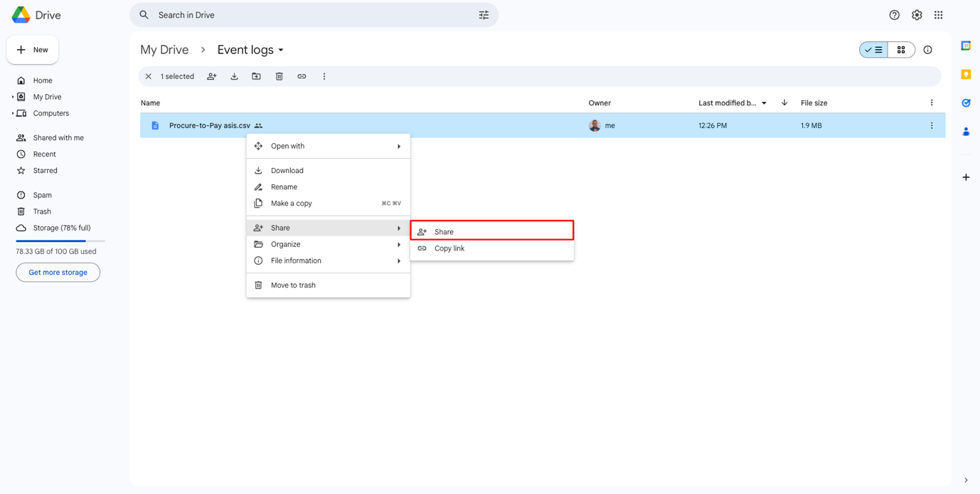The width and height of the screenshot is (980, 494).
Task: Click the trash icon in selection toolbar
Action: pyautogui.click(x=279, y=76)
